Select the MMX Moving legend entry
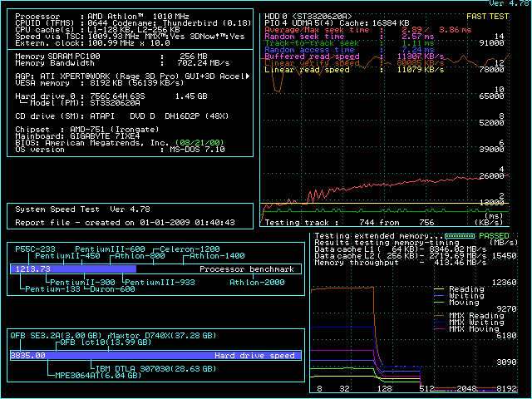The image size is (532, 399). pyautogui.click(x=475, y=329)
